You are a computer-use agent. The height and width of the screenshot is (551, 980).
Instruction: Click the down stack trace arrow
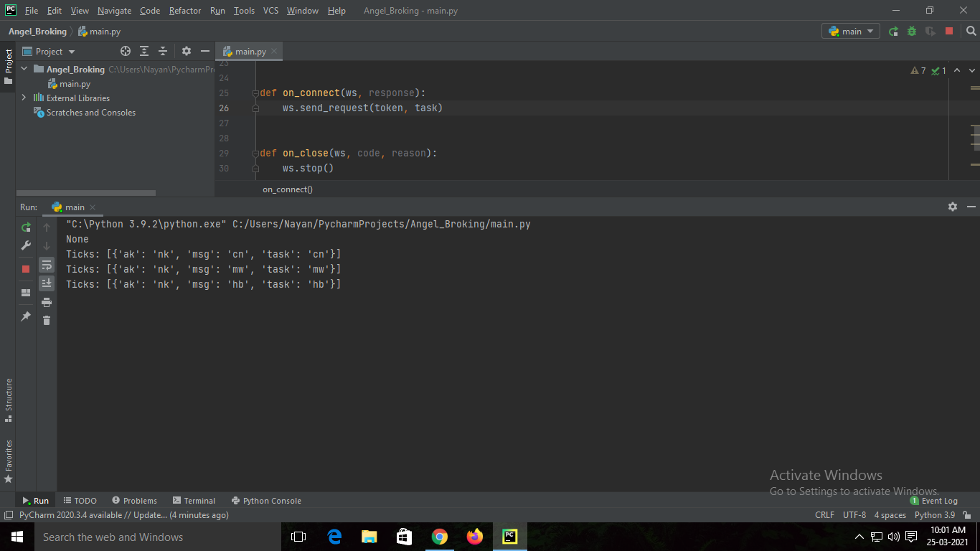[x=47, y=245]
